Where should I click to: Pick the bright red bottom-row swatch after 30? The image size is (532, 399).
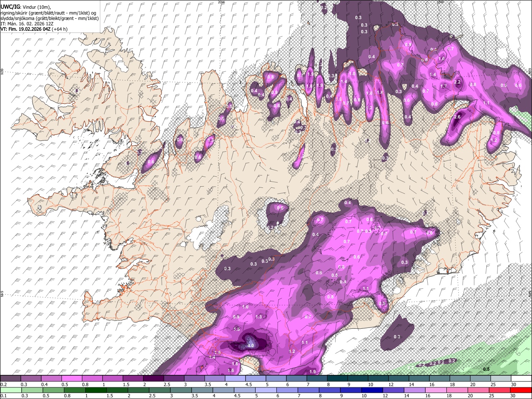(x=522, y=390)
